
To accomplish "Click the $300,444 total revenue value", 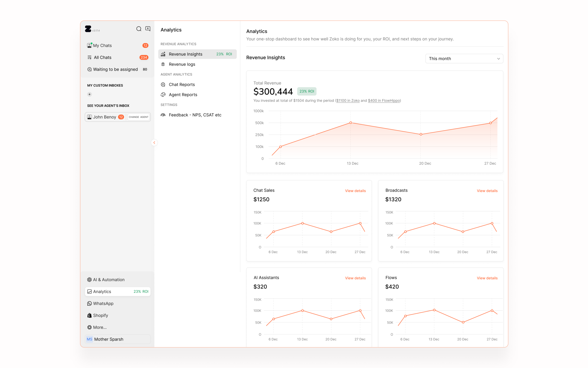I will point(273,92).
